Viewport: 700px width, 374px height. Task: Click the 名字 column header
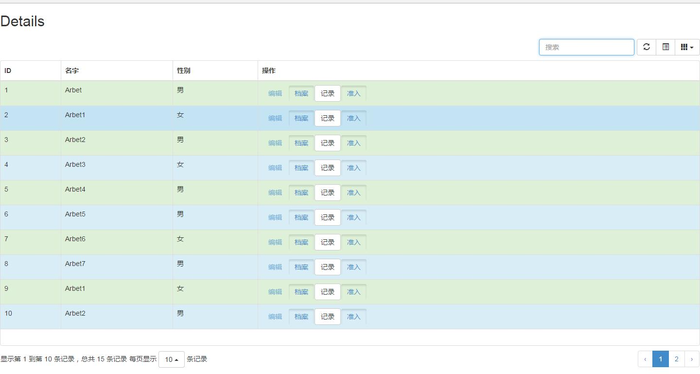click(117, 71)
